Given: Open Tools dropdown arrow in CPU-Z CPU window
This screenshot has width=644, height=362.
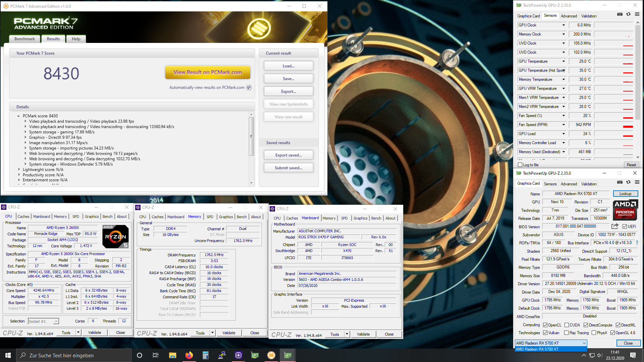Looking at the screenshot, I should (x=78, y=333).
